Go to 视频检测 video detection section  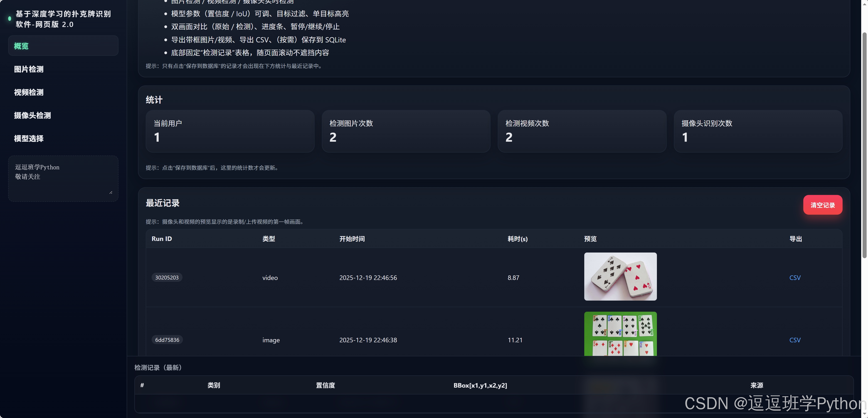[29, 92]
